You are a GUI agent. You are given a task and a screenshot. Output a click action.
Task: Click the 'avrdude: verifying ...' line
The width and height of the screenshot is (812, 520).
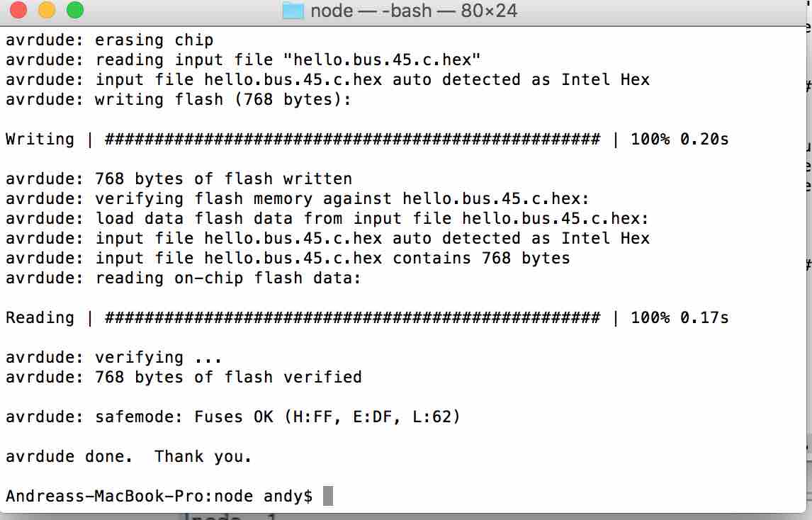tap(114, 357)
